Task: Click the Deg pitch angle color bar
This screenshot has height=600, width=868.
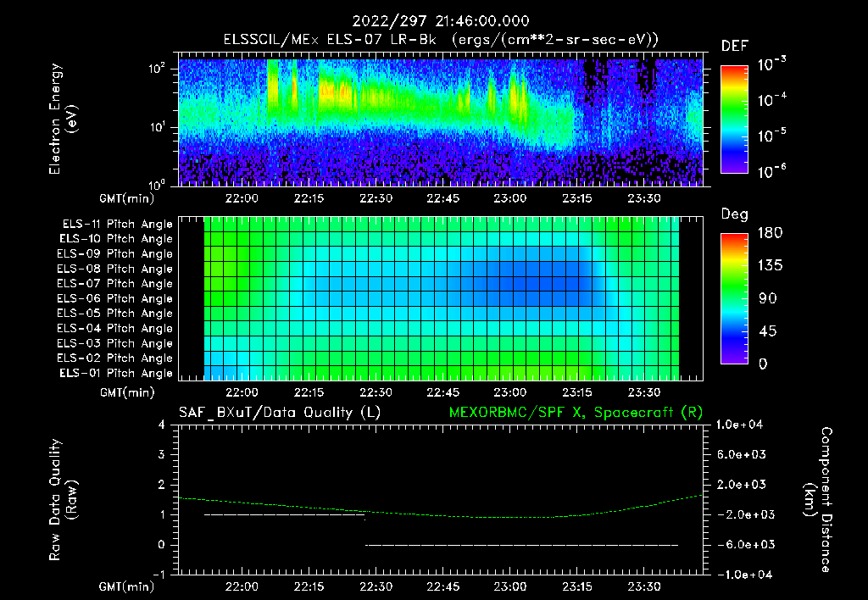Action: tap(734, 299)
